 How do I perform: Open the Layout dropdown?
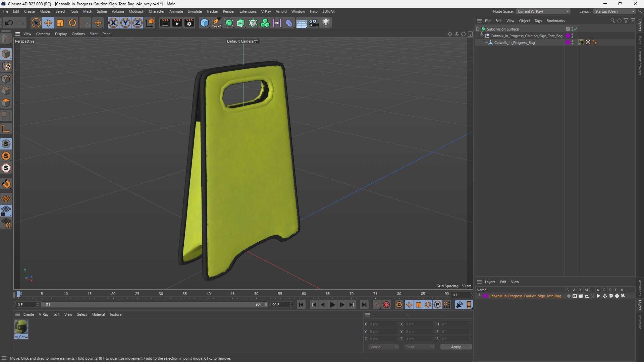(x=615, y=11)
